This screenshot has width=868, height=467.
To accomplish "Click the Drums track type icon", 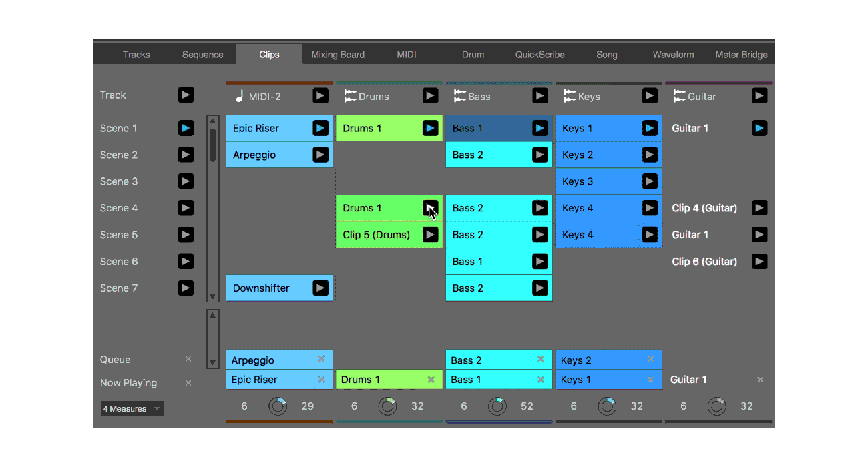I will tap(350, 96).
